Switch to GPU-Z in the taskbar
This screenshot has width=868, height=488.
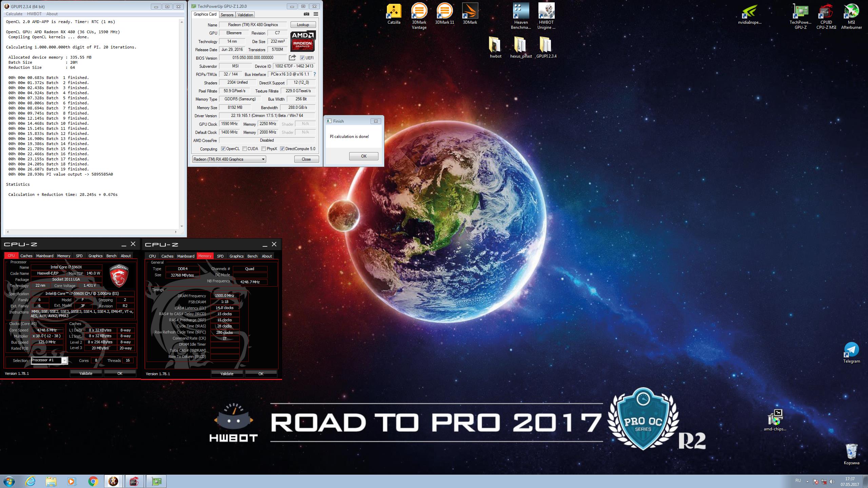156,481
